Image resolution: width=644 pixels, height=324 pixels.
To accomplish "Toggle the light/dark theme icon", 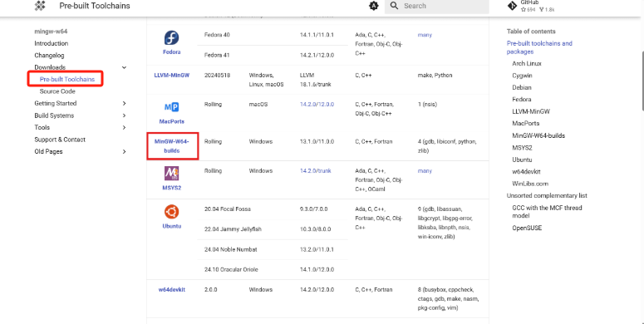I will [x=373, y=6].
